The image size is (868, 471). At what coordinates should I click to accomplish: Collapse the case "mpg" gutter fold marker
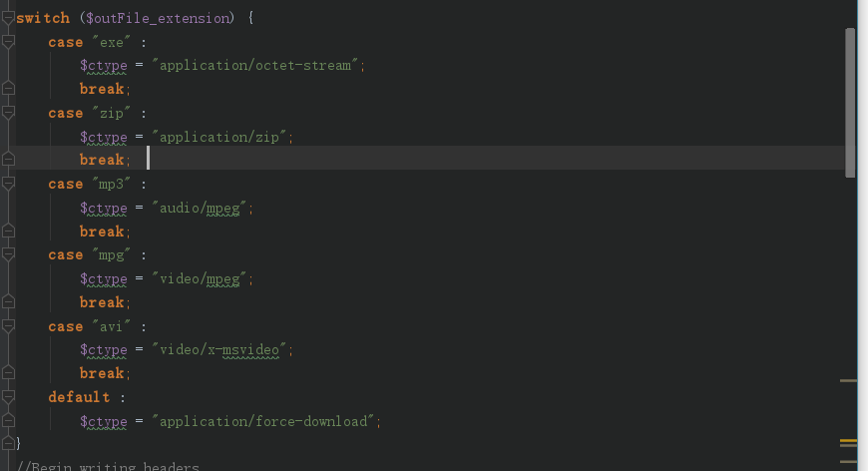[x=8, y=254]
